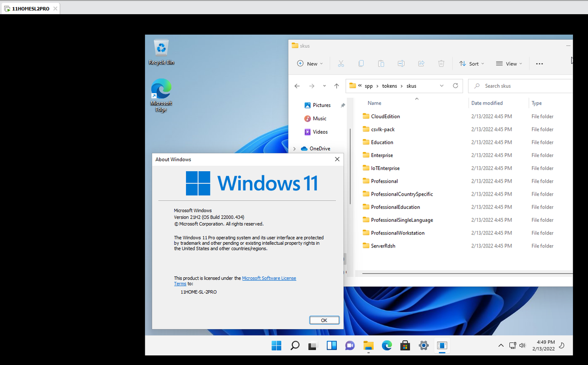Screen dimensions: 588x365
Task: Open Settings gear on the taskbar
Action: pos(424,346)
